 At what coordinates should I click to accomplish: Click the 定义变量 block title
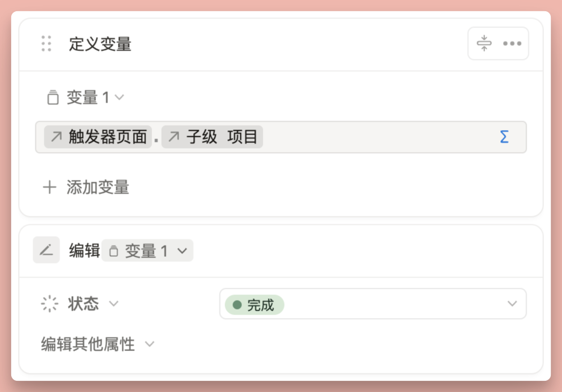tap(100, 44)
